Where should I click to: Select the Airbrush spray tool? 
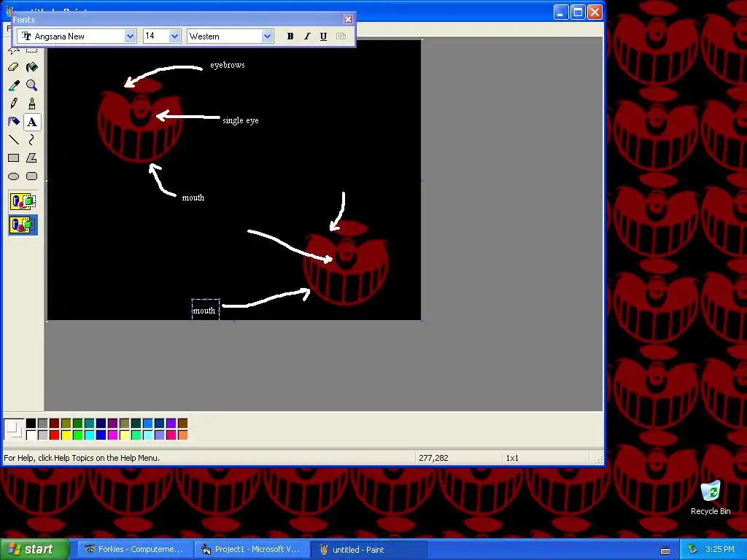tap(14, 122)
